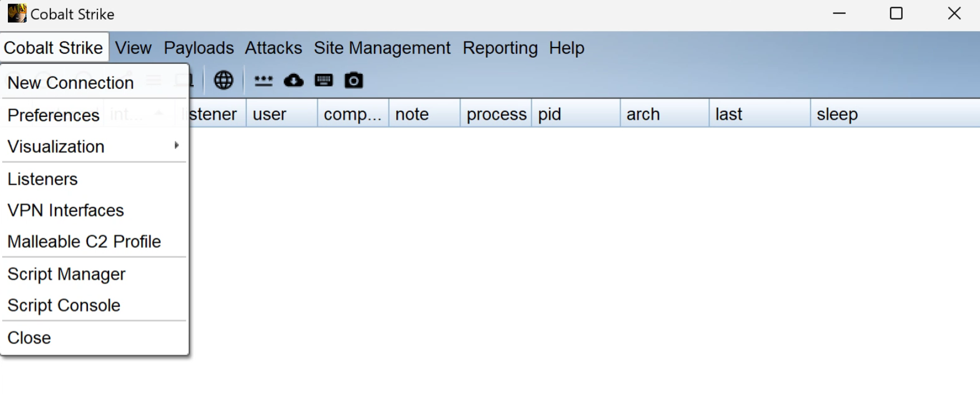Choose New Connection from the Cobalt Strike menu

point(95,83)
